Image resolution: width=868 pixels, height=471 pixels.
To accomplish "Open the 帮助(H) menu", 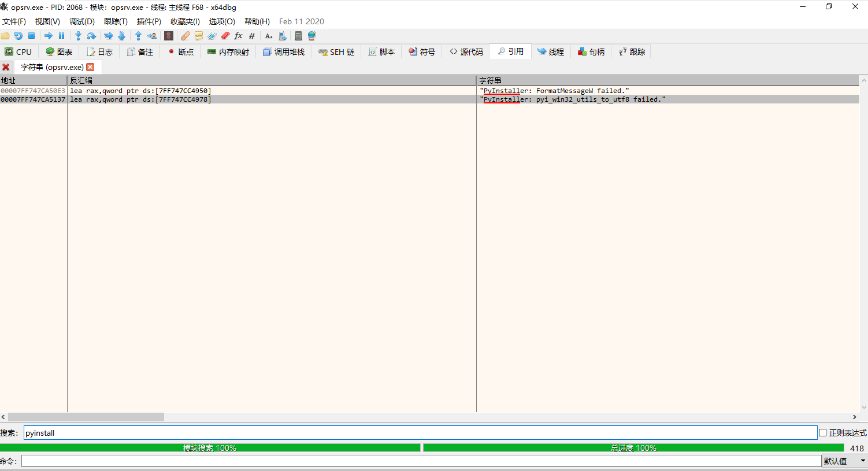I will 257,21.
